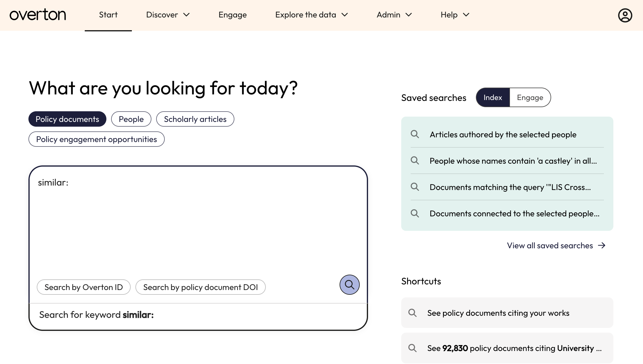643x364 pixels.
Task: Select Policy engagement opportunities search type
Action: 97,139
